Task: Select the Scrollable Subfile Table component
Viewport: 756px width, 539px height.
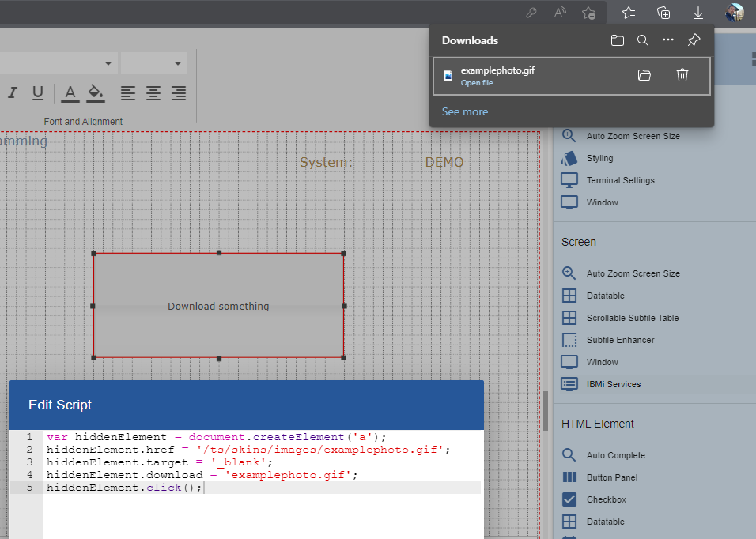Action: click(632, 318)
